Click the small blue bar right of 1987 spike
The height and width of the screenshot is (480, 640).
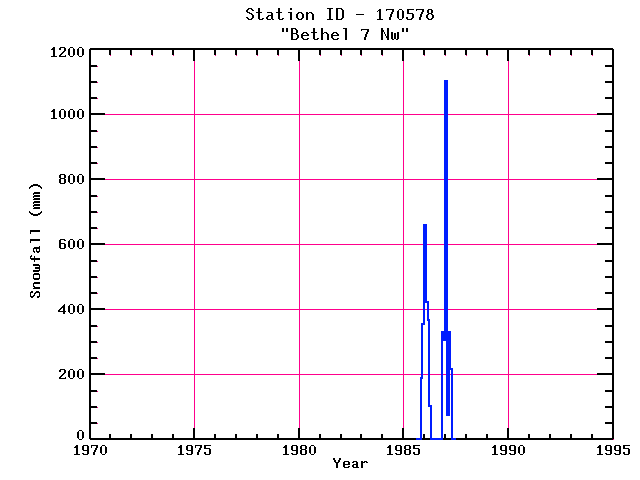451,404
